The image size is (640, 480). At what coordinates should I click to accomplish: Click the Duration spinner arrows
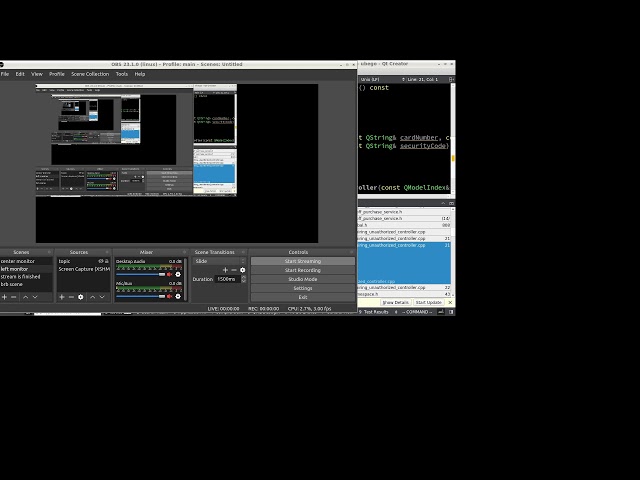tap(244, 279)
